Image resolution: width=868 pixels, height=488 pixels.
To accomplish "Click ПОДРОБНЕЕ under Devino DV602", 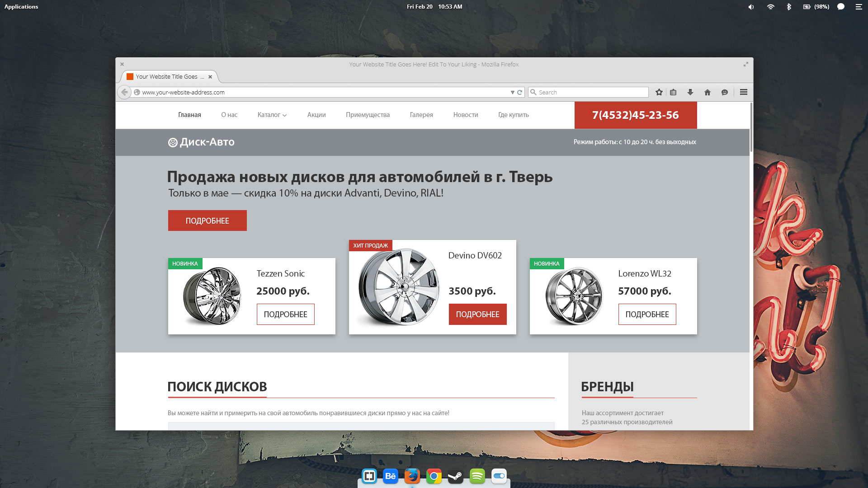I will point(477,314).
